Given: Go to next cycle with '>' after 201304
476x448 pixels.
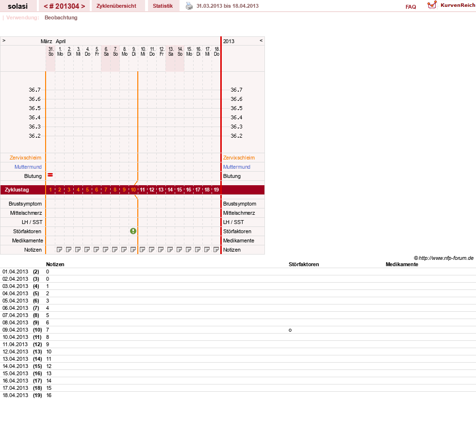Looking at the screenshot, I should (83, 6).
